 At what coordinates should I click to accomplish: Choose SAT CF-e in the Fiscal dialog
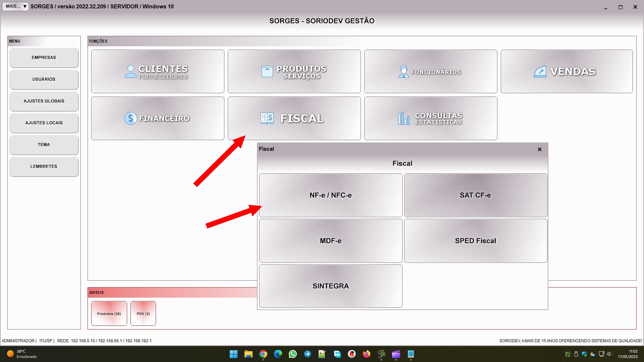476,195
